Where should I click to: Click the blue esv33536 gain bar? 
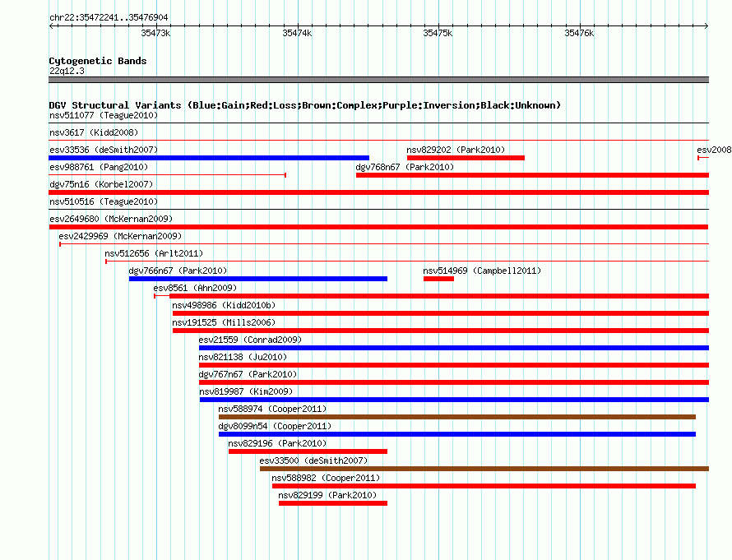pos(209,158)
